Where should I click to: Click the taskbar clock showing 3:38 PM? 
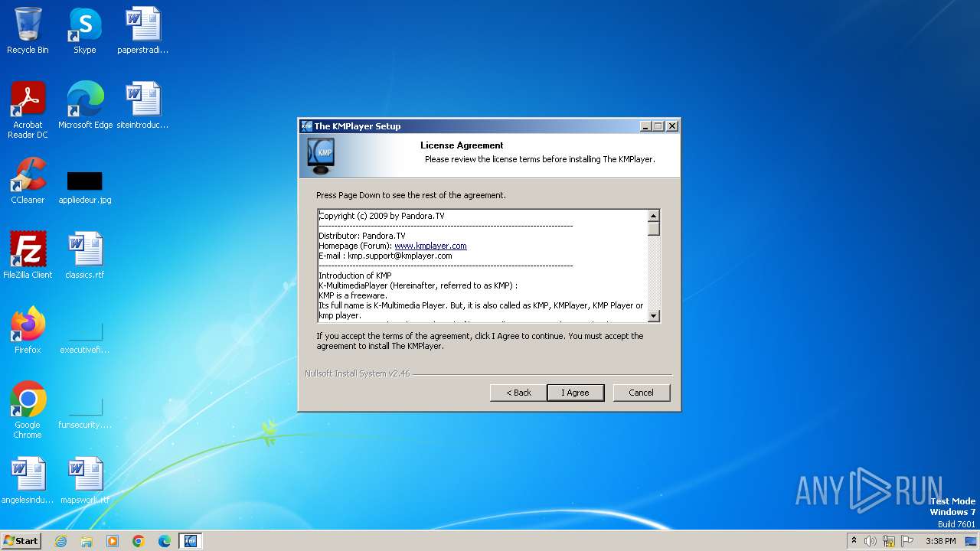pyautogui.click(x=940, y=541)
